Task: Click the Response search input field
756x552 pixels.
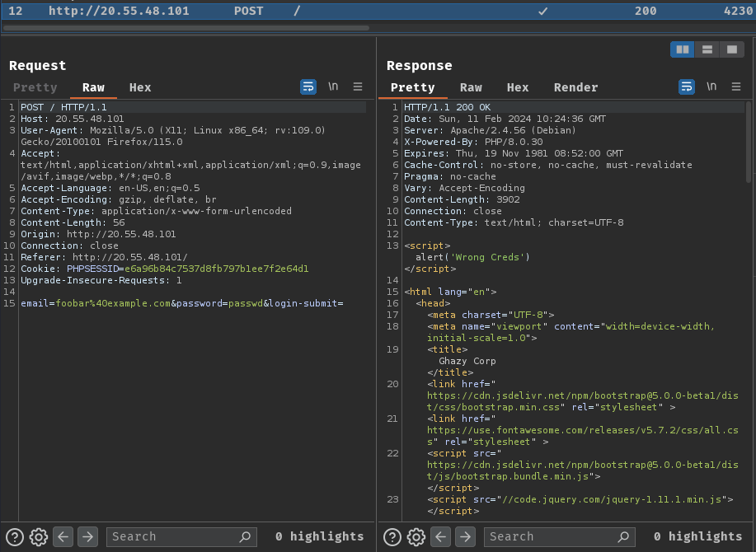Action: coord(559,536)
